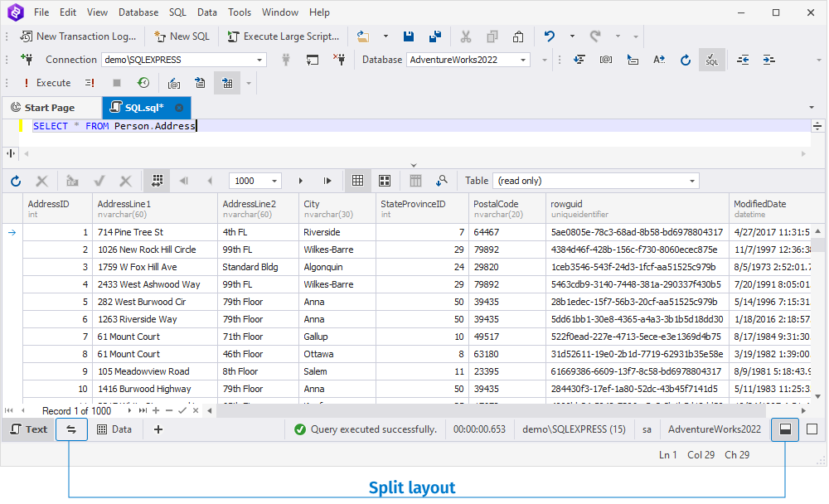The image size is (829, 504).
Task: Click the disconnect plug icon with red X
Action: click(339, 60)
